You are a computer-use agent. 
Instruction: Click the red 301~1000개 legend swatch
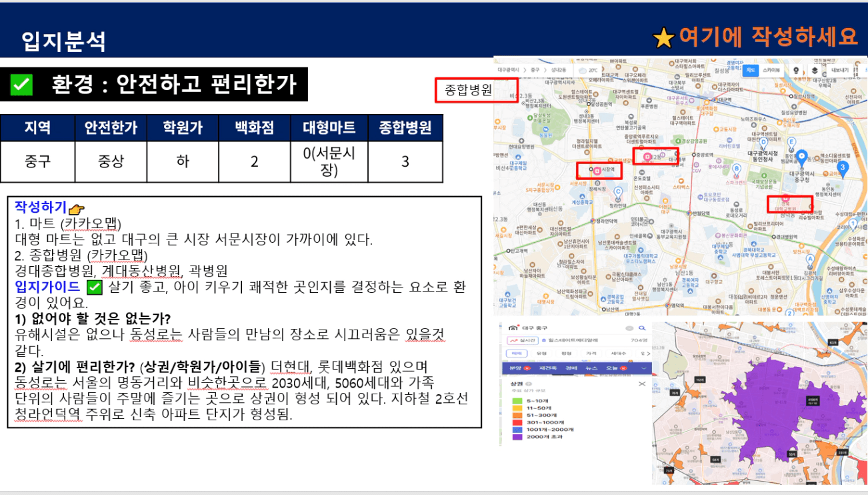coord(517,422)
